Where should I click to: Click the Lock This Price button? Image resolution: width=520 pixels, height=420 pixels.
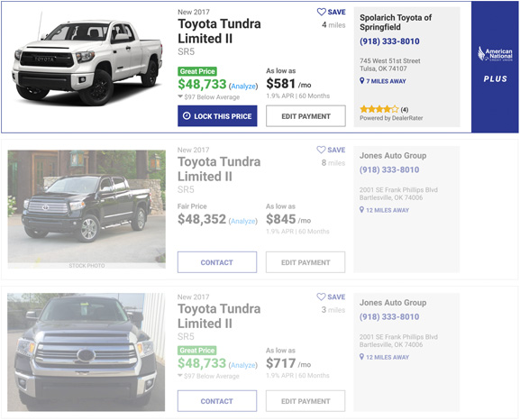point(217,115)
